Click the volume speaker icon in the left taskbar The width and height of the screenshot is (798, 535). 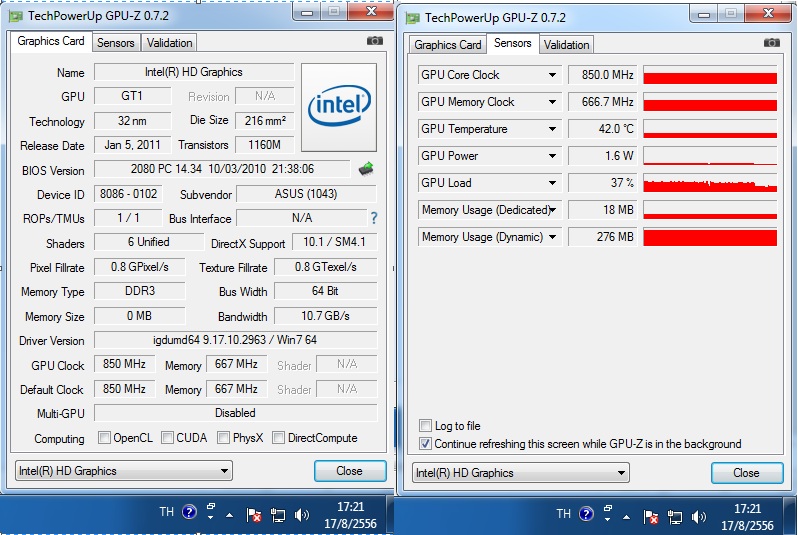301,515
